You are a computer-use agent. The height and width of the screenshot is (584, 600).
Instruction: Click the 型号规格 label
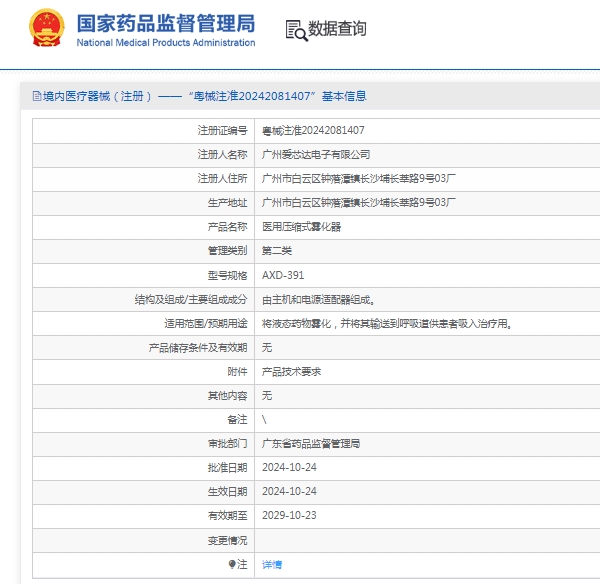pyautogui.click(x=227, y=275)
